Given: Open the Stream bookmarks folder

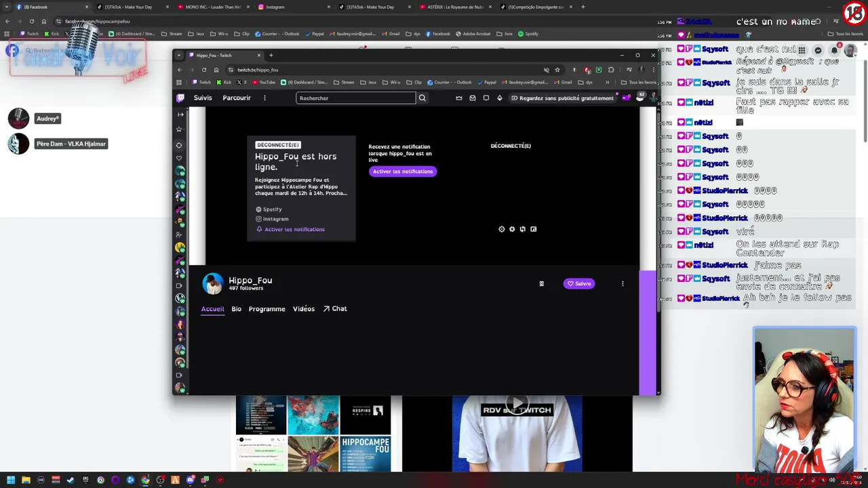Looking at the screenshot, I should point(344,83).
